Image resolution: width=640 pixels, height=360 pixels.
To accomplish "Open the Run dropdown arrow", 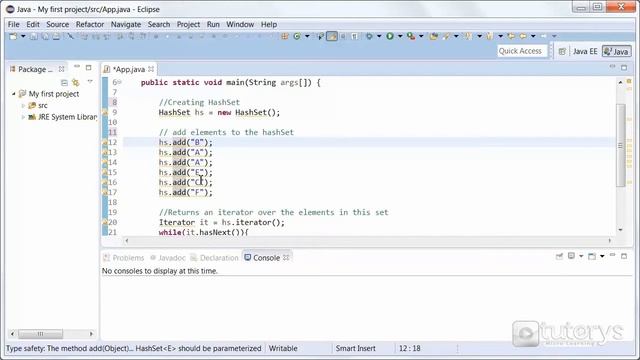I will (400, 36).
